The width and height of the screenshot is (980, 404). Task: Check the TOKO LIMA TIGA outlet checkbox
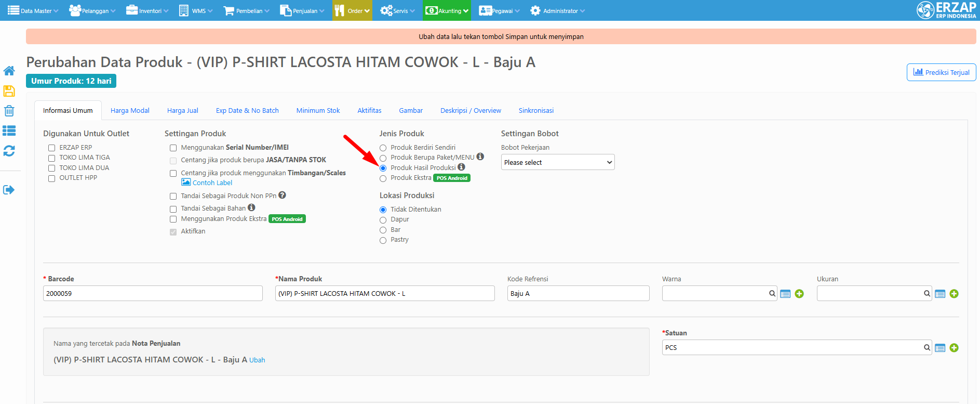pyautogui.click(x=51, y=158)
